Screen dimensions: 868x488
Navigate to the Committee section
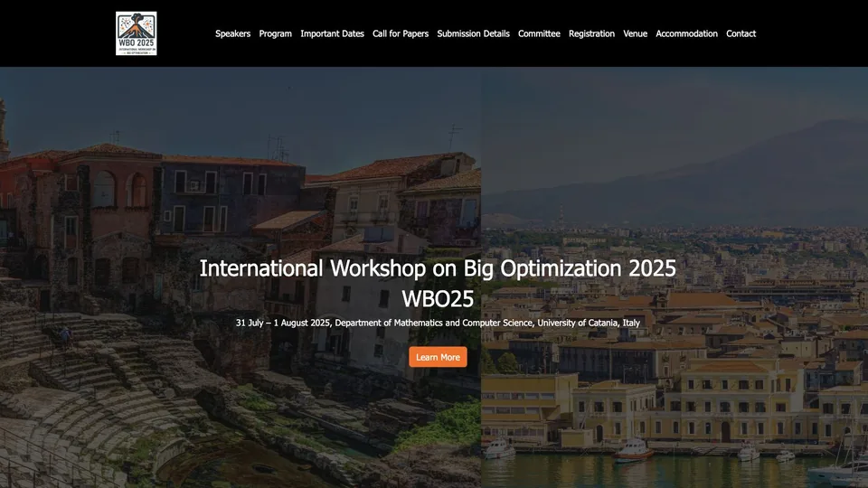click(x=539, y=33)
